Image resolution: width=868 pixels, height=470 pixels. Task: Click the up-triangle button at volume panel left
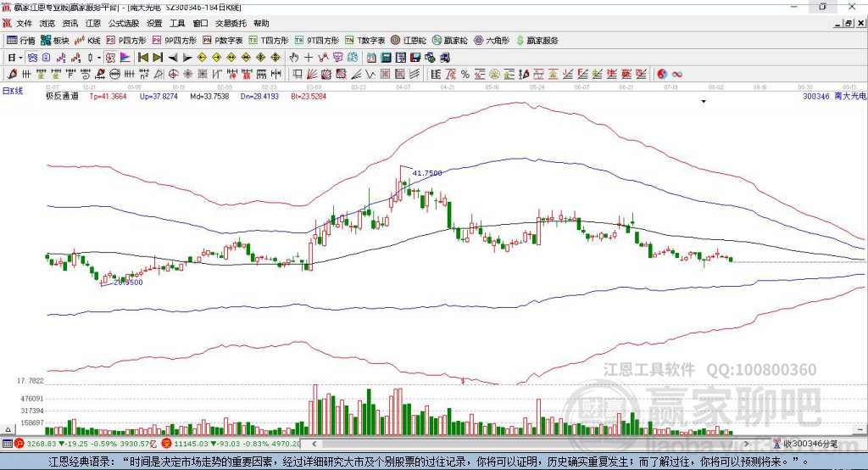tap(8, 429)
